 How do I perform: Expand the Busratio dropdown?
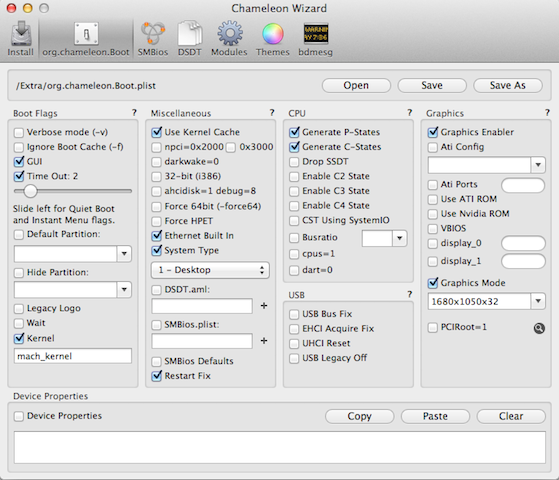click(x=400, y=238)
